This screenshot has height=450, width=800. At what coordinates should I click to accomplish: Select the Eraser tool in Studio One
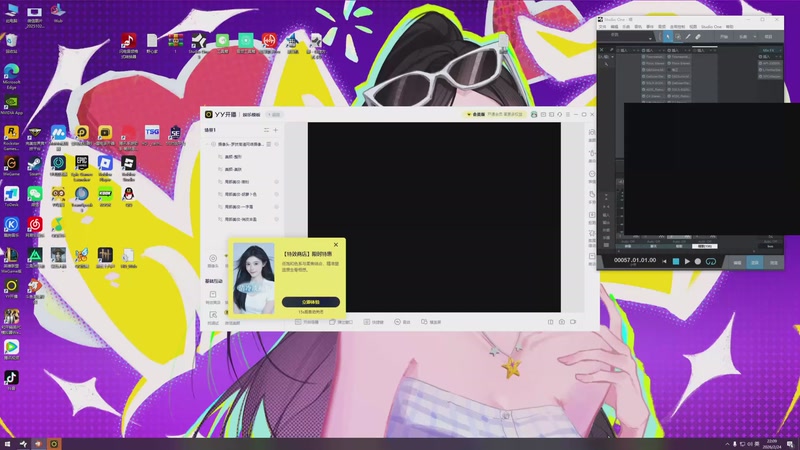click(698, 37)
